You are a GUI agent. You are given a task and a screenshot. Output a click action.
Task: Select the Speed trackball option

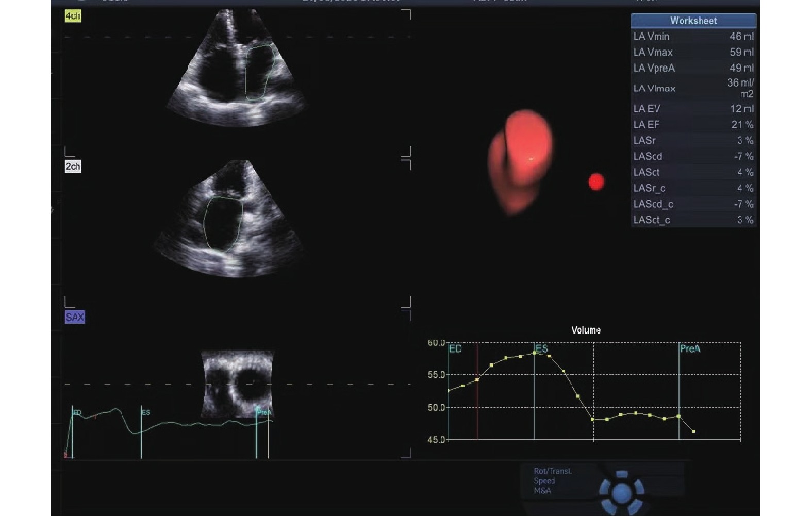click(544, 481)
